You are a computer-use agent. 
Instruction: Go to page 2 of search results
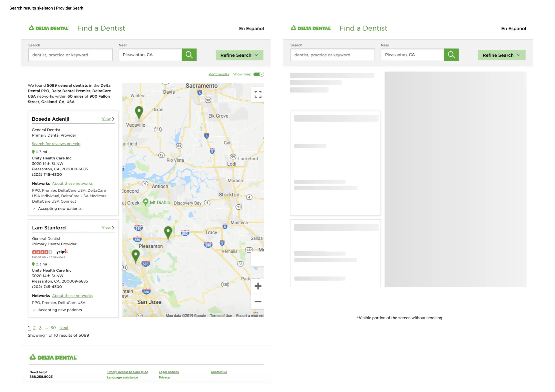tap(34, 328)
